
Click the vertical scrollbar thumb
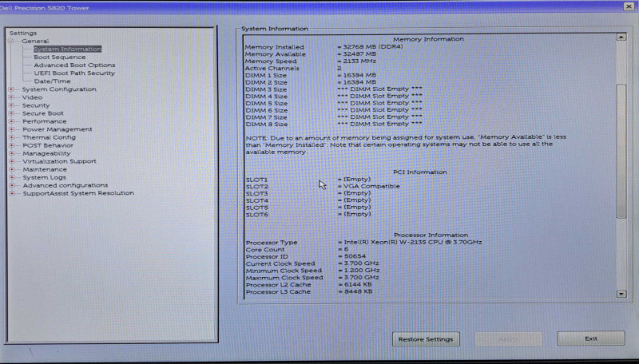[621, 151]
